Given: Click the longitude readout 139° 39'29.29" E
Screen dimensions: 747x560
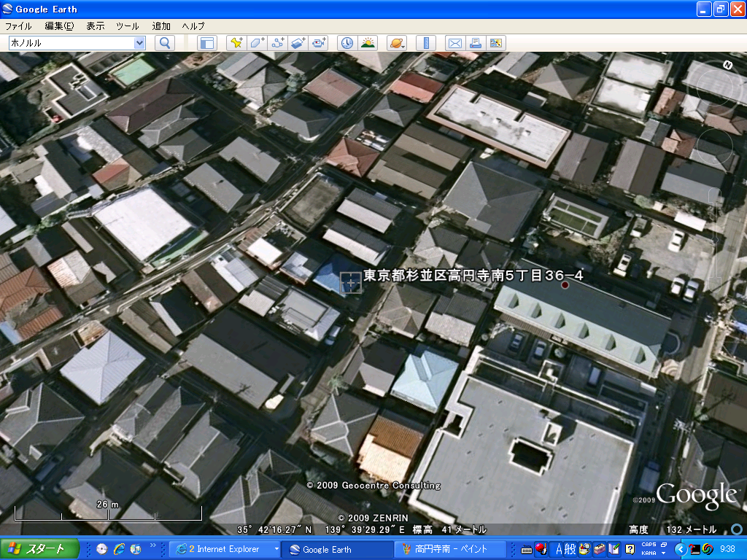Looking at the screenshot, I should click(x=365, y=529).
